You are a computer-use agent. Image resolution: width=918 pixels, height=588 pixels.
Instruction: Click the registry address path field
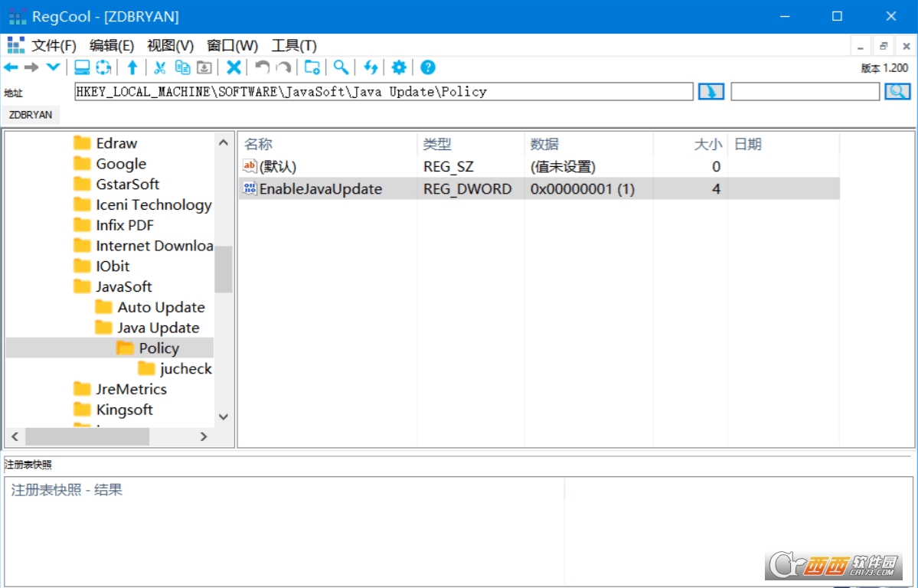(383, 92)
